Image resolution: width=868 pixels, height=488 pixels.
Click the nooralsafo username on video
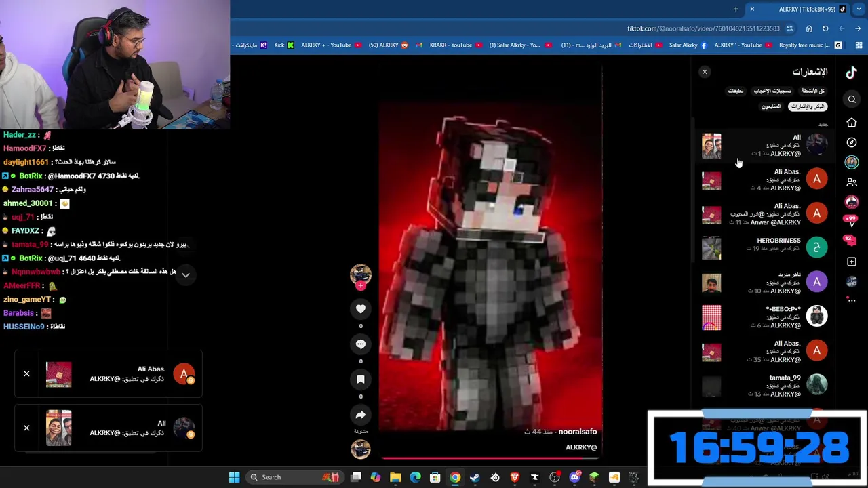(x=578, y=432)
